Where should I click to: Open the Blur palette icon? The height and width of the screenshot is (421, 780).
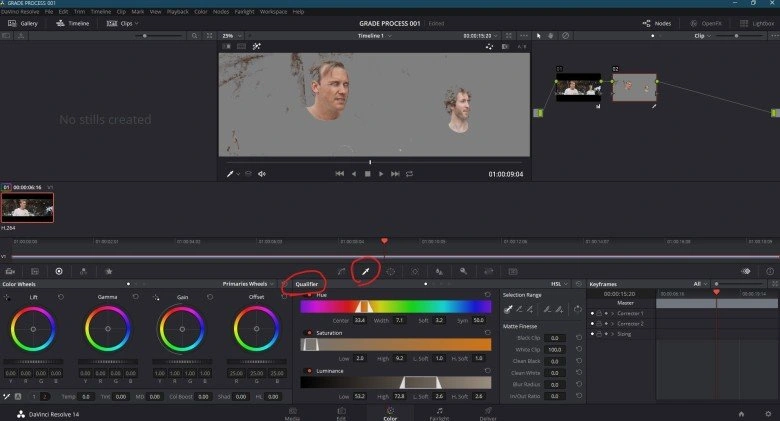(439, 271)
